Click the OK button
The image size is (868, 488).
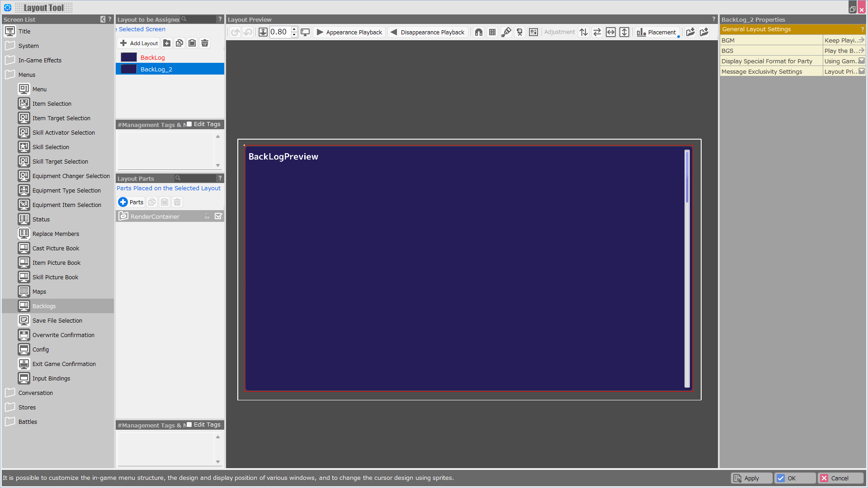click(x=795, y=478)
